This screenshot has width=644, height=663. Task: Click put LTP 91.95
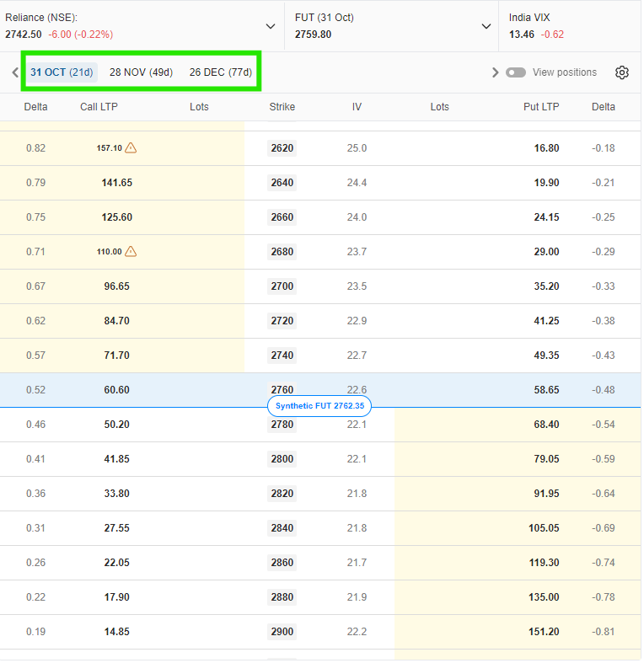(x=546, y=494)
